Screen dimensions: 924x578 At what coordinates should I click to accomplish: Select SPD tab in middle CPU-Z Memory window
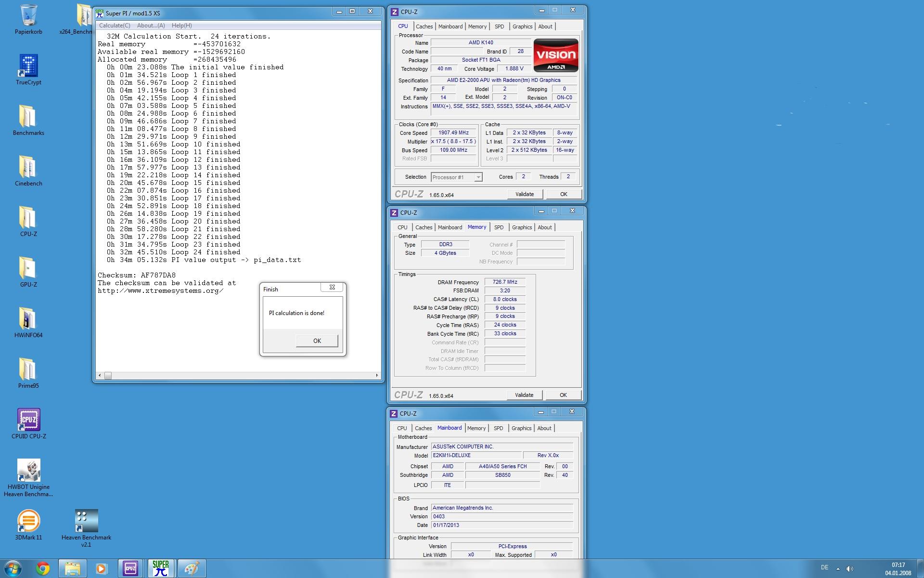[499, 227]
